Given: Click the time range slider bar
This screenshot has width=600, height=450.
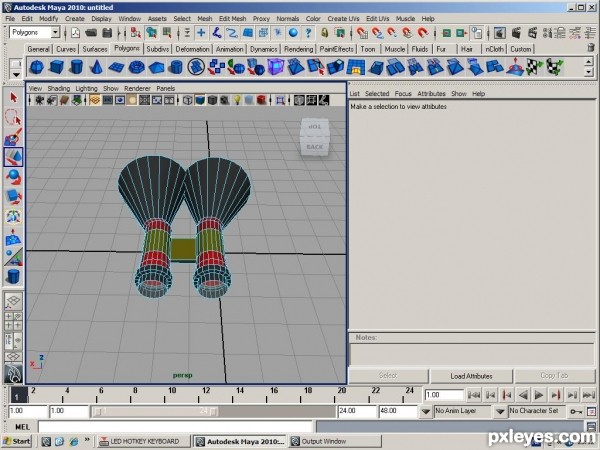Looking at the screenshot, I should [156, 411].
